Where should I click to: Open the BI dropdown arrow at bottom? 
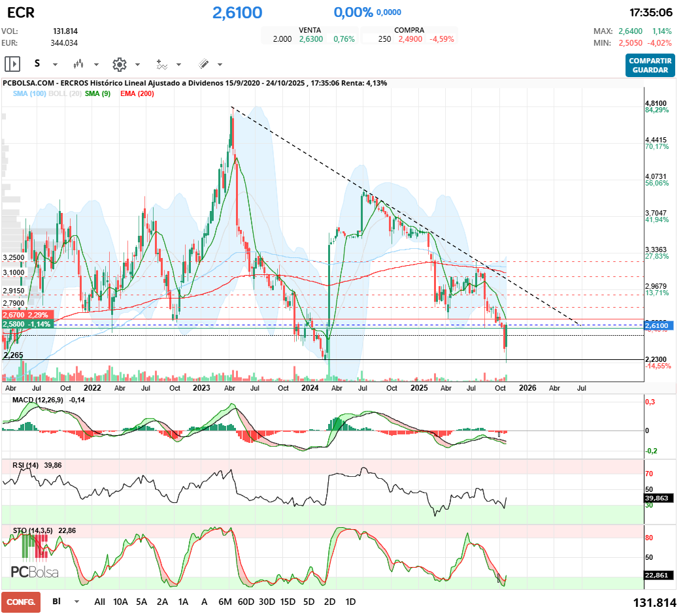point(77,602)
